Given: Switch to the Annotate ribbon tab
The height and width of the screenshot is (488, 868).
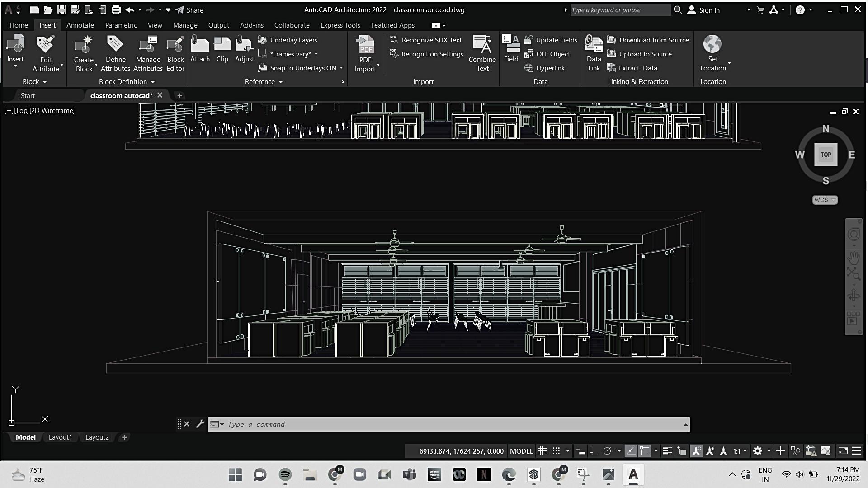Looking at the screenshot, I should click(80, 25).
